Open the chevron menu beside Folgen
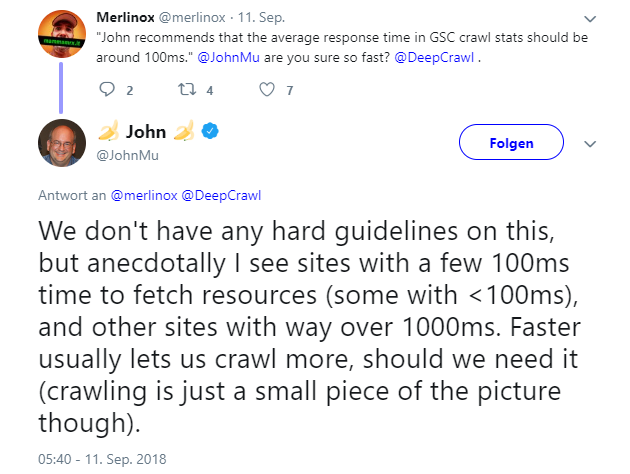The height and width of the screenshot is (474, 630). [x=590, y=143]
